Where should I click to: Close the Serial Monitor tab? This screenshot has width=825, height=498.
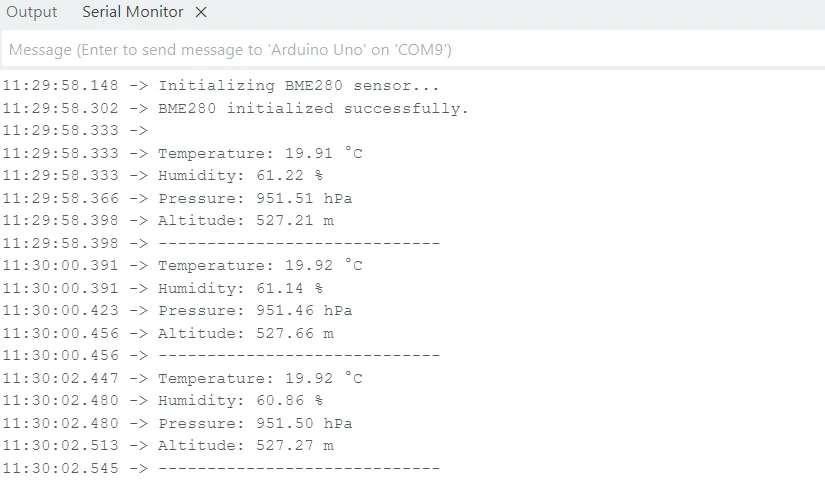pos(201,13)
